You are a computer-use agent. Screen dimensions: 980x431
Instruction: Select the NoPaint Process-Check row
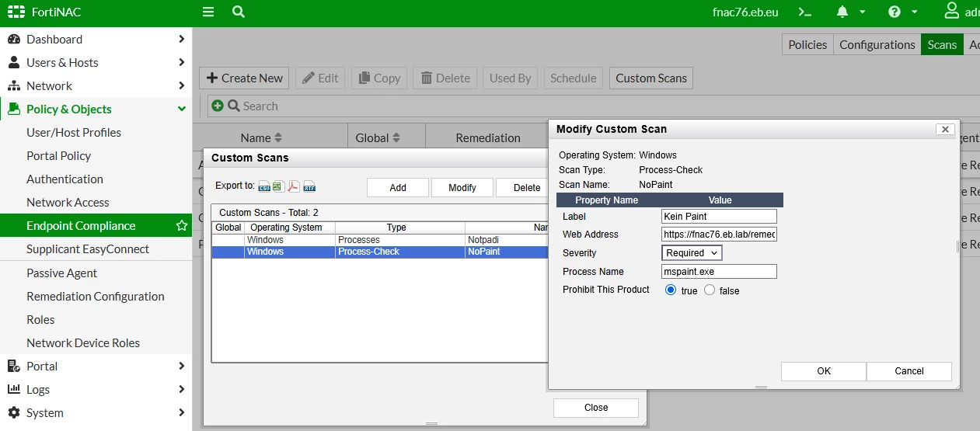[380, 252]
